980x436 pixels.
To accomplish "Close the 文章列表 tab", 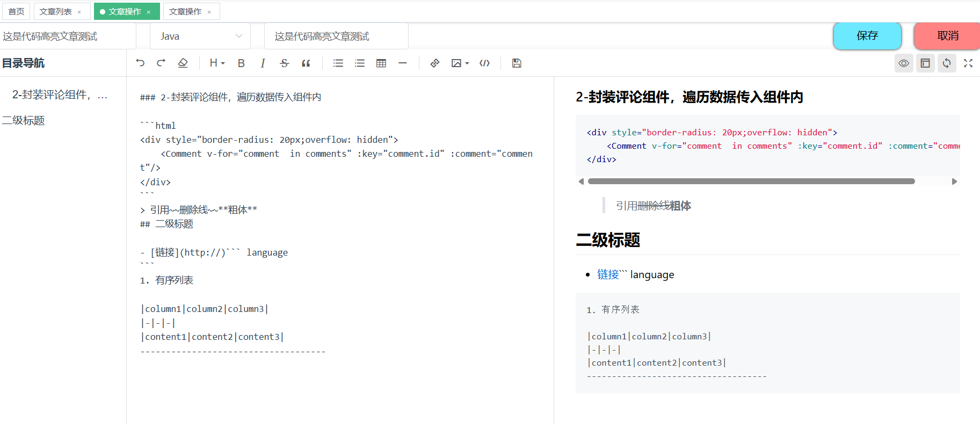I will click(79, 12).
